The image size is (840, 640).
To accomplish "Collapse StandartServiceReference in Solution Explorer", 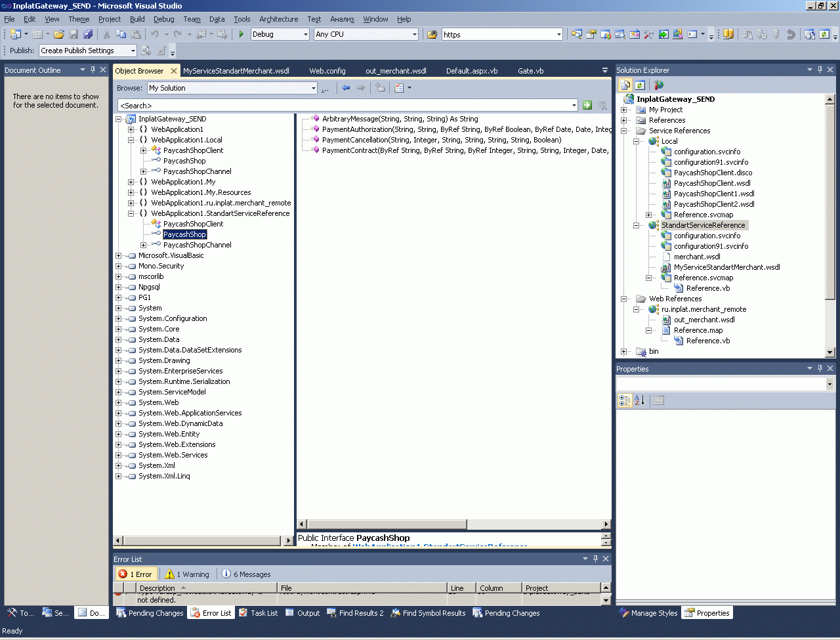I will (x=636, y=225).
